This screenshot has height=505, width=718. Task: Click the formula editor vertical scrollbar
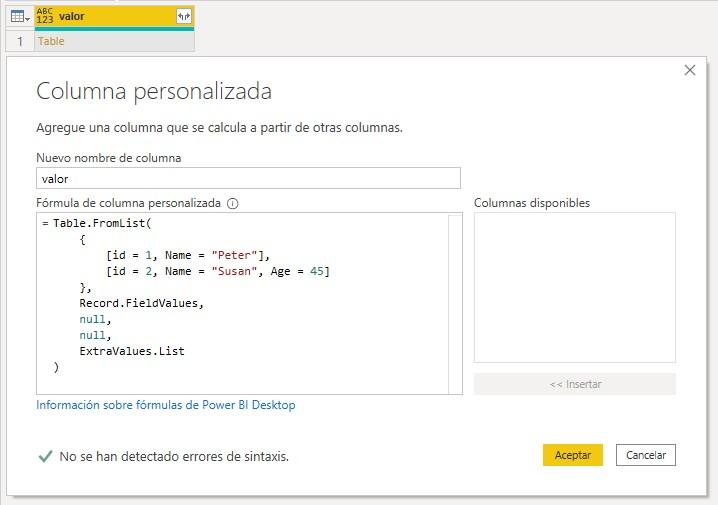[x=455, y=304]
